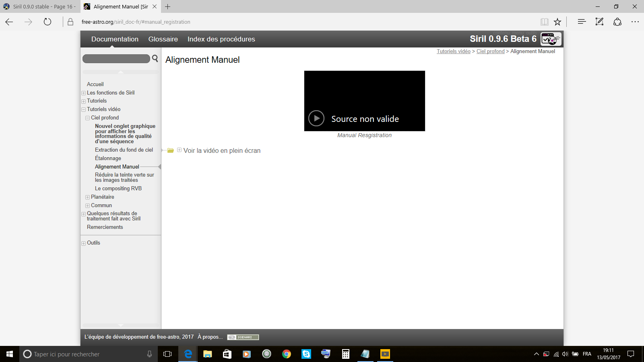Open Nouvel onglet graphique tutorial
The image size is (644, 362).
[125, 134]
